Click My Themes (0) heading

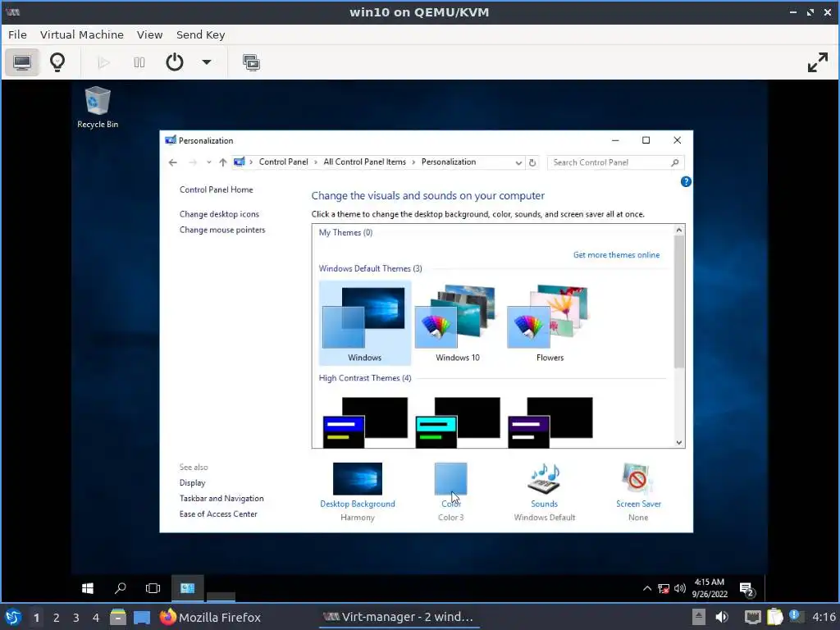click(345, 232)
